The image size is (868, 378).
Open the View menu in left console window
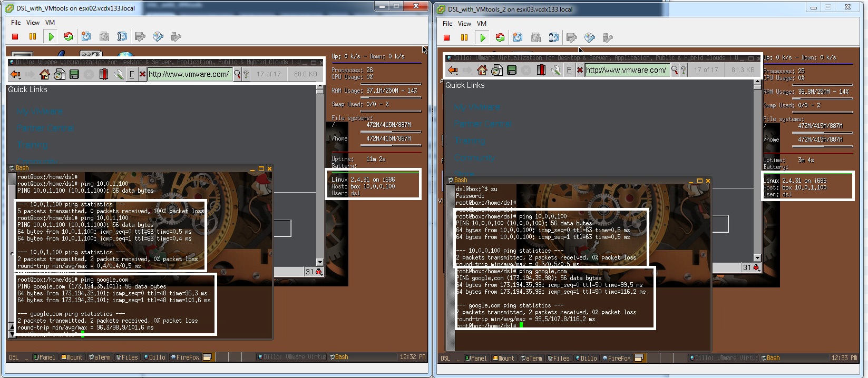pos(33,23)
